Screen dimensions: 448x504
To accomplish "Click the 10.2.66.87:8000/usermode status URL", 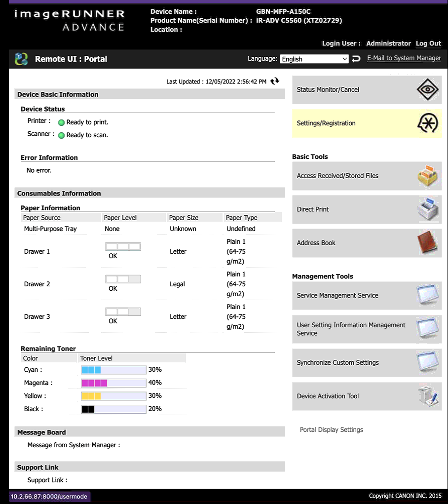I will click(x=49, y=497).
